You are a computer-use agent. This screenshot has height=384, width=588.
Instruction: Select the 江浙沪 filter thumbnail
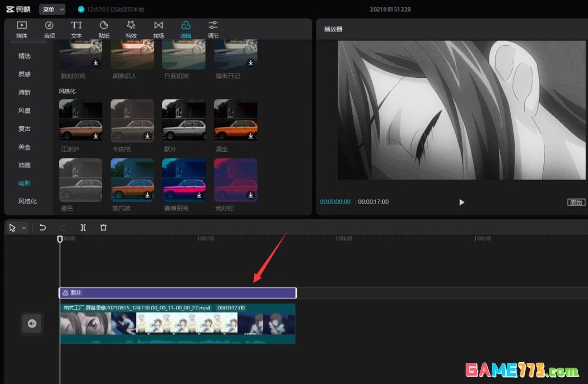81,121
